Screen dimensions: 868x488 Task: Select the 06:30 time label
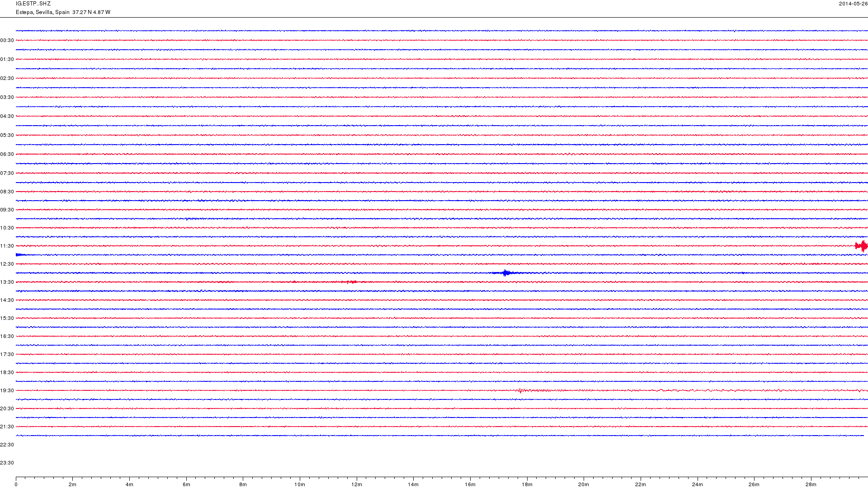tap(7, 155)
